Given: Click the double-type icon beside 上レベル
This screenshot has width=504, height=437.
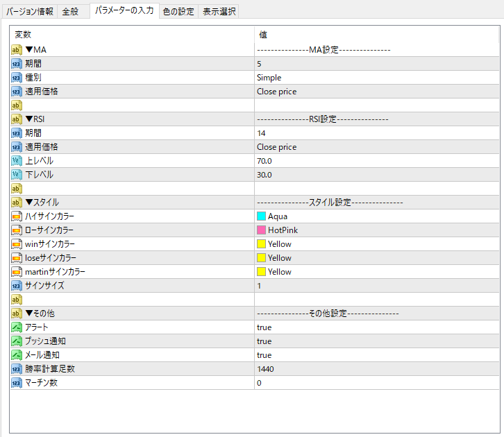Looking at the screenshot, I should [x=17, y=161].
